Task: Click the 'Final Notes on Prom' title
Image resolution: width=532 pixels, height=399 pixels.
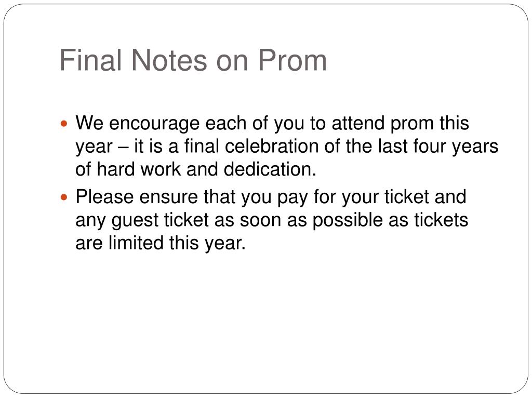Action: 193,60
